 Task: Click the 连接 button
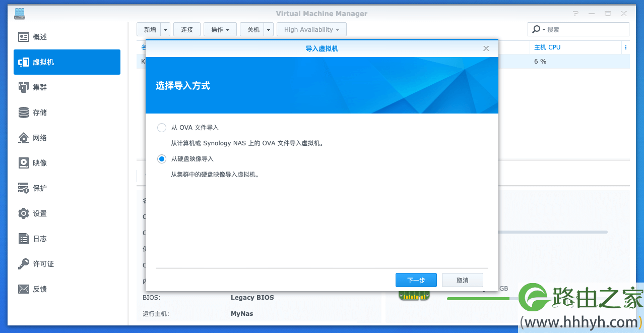click(x=187, y=30)
